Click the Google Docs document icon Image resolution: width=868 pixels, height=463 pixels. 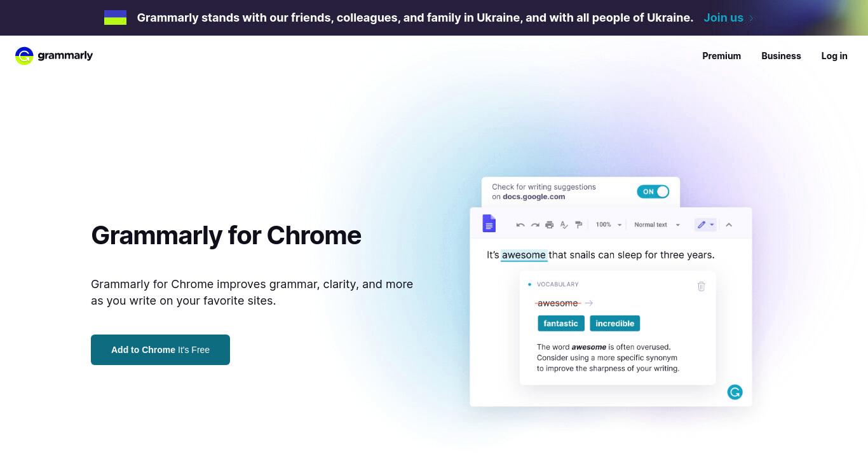489,224
